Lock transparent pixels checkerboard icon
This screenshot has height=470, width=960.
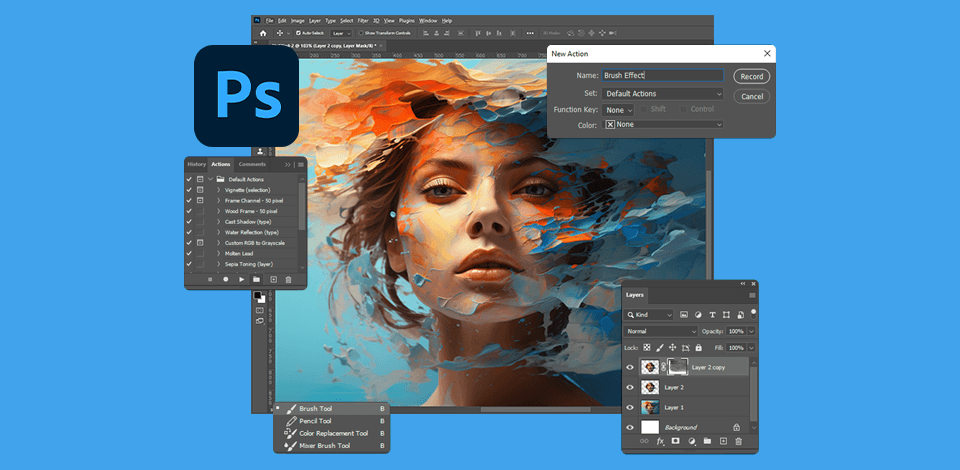[x=647, y=347]
